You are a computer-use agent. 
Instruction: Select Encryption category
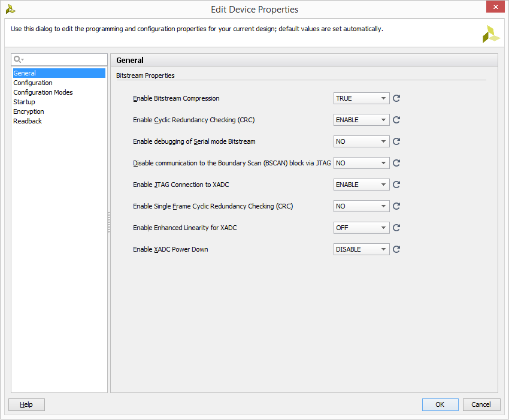(59, 111)
